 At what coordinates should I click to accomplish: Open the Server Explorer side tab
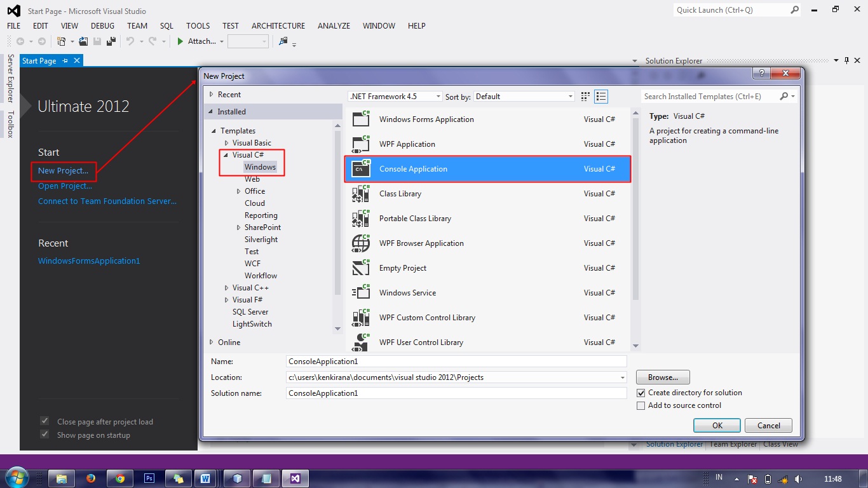click(x=10, y=79)
